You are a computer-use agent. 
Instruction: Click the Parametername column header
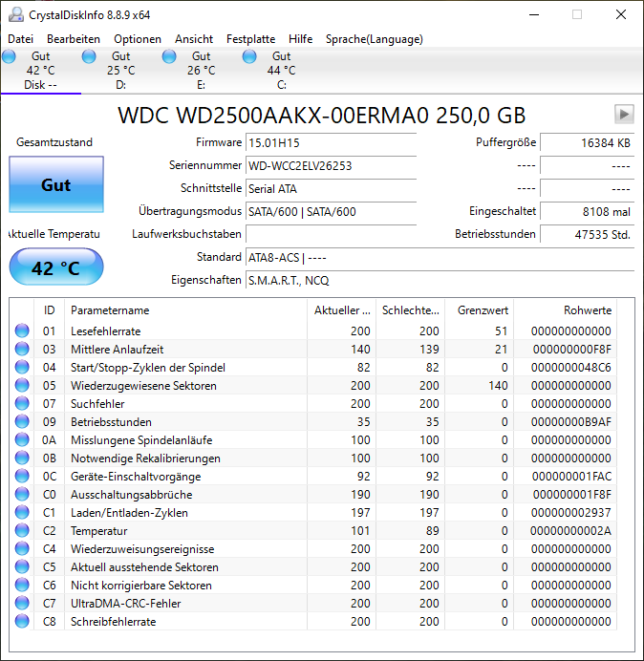tap(185, 310)
